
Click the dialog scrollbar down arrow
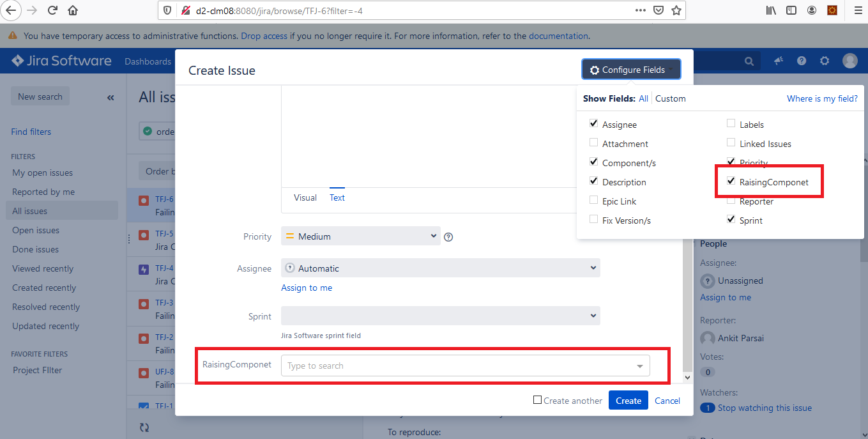688,378
